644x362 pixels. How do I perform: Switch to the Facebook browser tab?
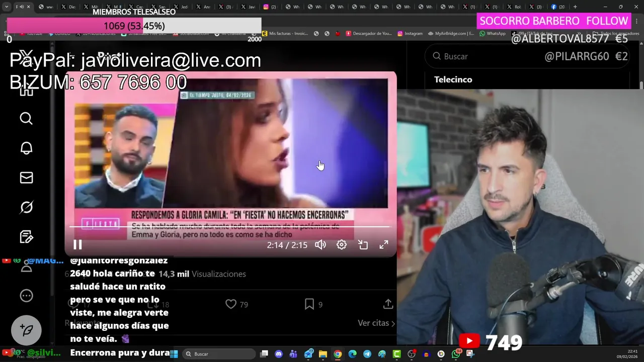pos(557,7)
